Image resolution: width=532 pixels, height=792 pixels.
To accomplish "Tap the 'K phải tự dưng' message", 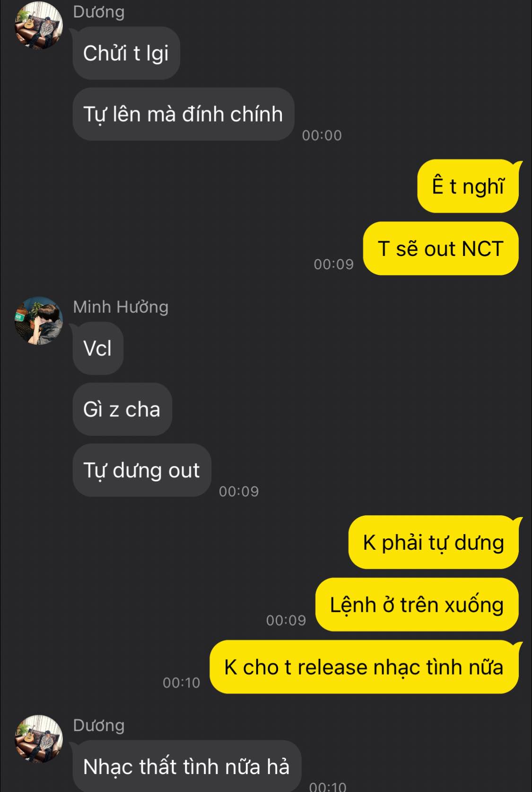I will [x=434, y=542].
